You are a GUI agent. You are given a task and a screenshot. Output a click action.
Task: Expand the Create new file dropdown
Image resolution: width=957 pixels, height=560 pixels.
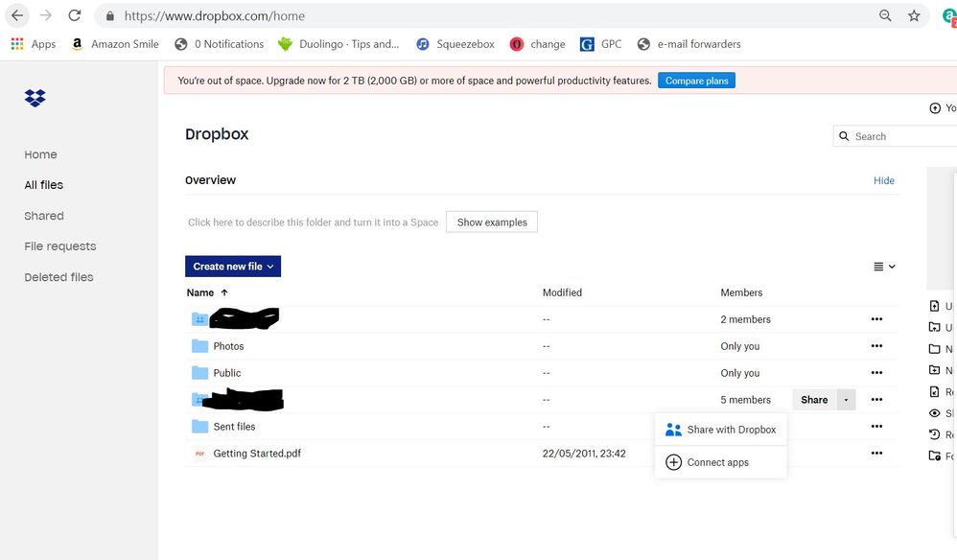point(233,266)
